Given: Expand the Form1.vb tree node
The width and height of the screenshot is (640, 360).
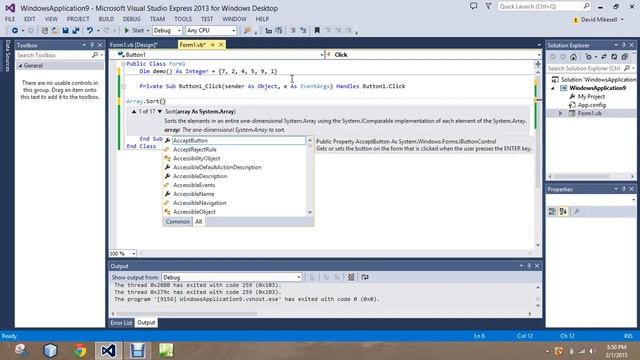Looking at the screenshot, I should (560, 113).
